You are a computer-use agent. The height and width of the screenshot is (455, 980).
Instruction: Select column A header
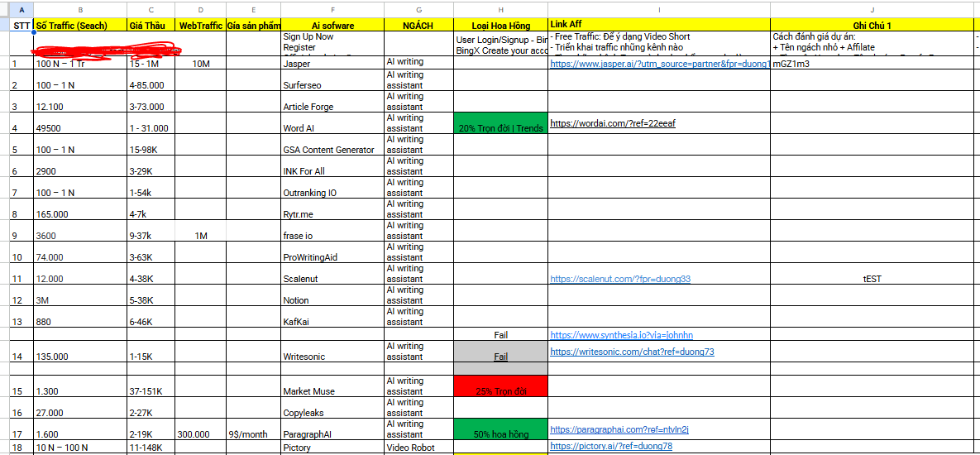22,10
